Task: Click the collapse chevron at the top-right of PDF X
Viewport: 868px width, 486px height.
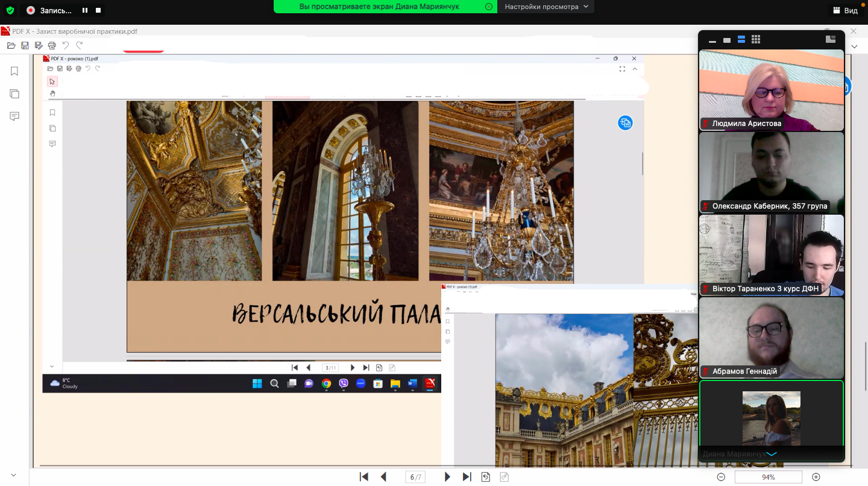Action: pyautogui.click(x=854, y=46)
